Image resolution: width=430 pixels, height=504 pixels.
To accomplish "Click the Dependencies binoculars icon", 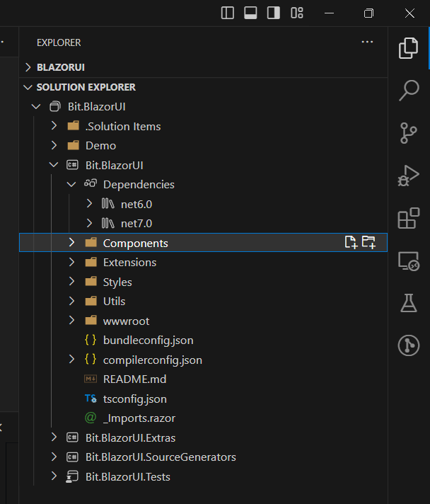I will click(x=91, y=184).
